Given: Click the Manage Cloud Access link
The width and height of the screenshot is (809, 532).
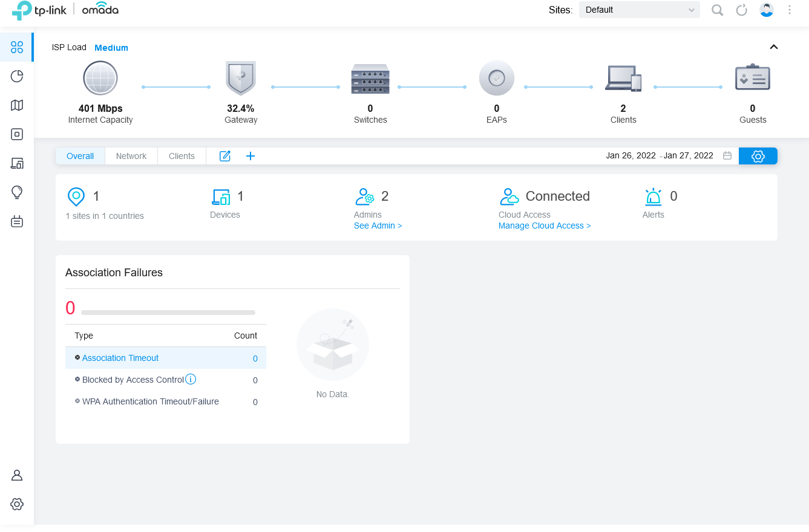Looking at the screenshot, I should (545, 225).
